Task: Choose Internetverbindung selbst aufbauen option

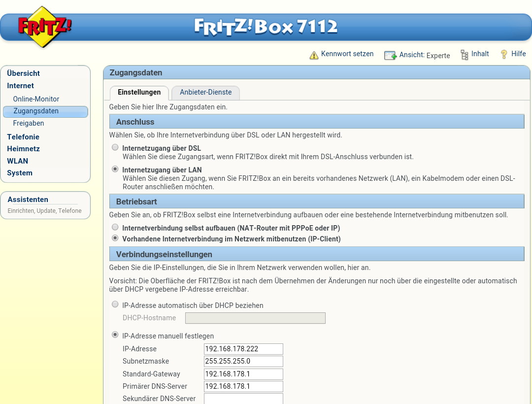Action: 115,227
